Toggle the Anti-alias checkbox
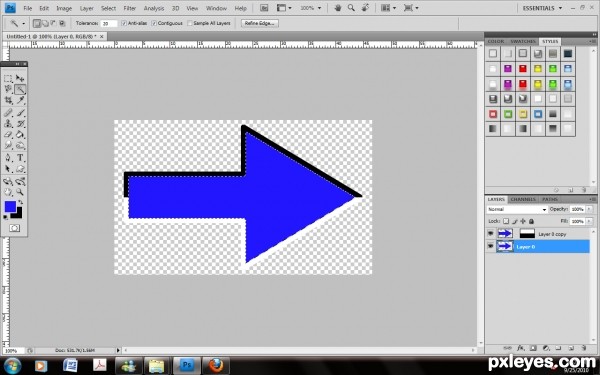The image size is (600, 375). point(124,23)
